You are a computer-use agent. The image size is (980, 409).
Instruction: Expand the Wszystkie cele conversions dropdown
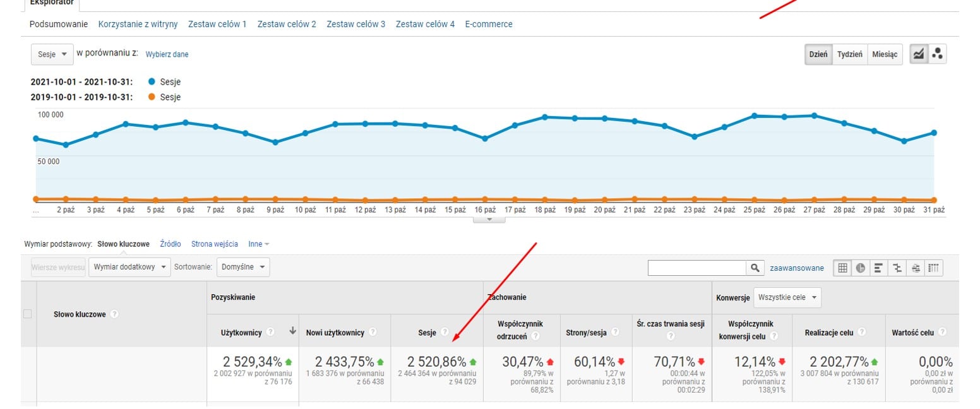[789, 297]
